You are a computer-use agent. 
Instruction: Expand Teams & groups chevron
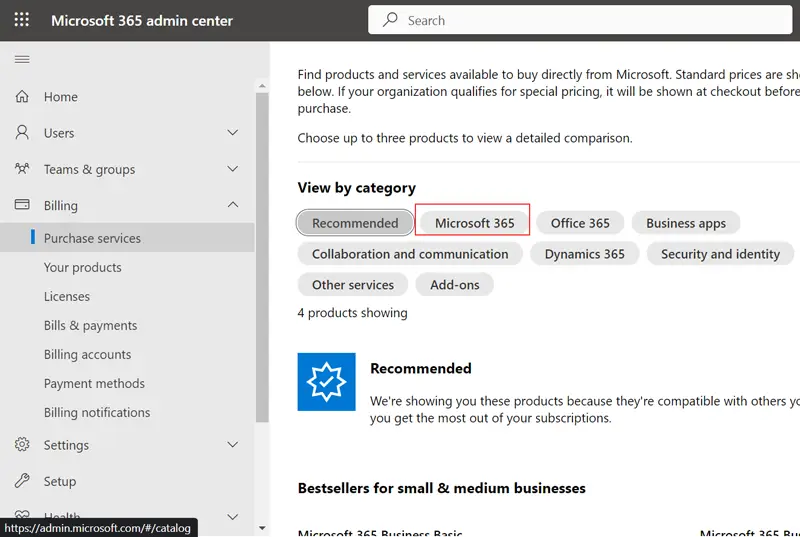tap(233, 169)
